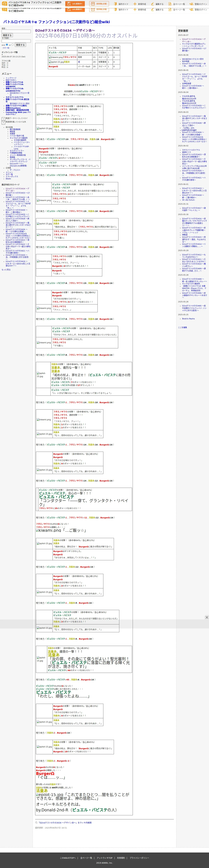Open やる大矢/選手名鑑/BOSS/2024年 link
The image size is (209, 868).
(189, 97)
